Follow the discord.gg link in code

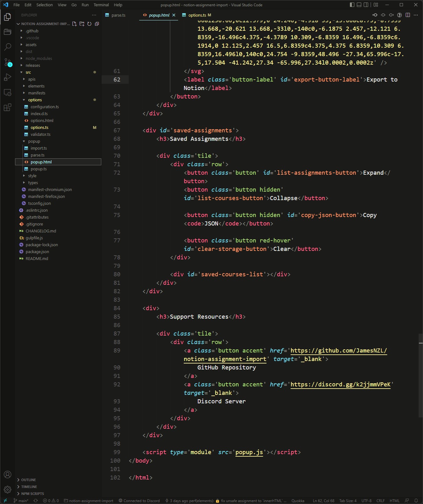(x=341, y=385)
